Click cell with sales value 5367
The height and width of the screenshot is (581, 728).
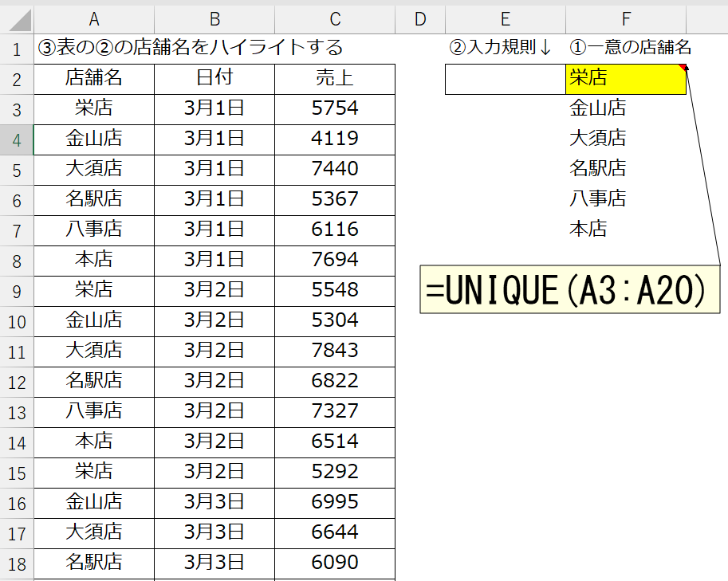point(335,201)
